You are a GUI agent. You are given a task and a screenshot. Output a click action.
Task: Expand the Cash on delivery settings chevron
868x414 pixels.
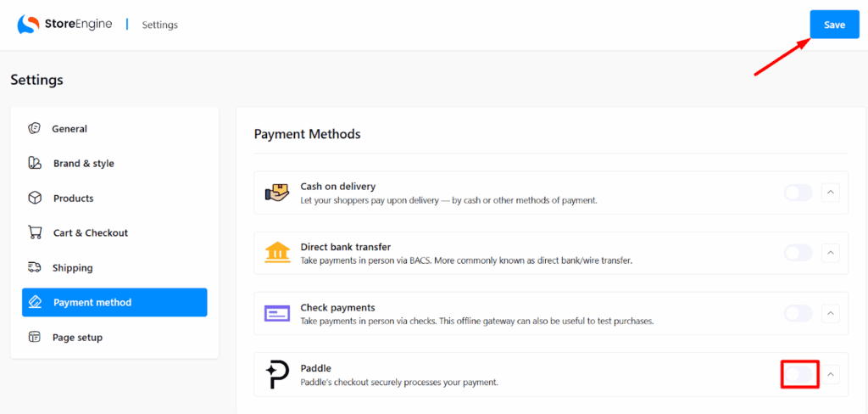tap(831, 193)
